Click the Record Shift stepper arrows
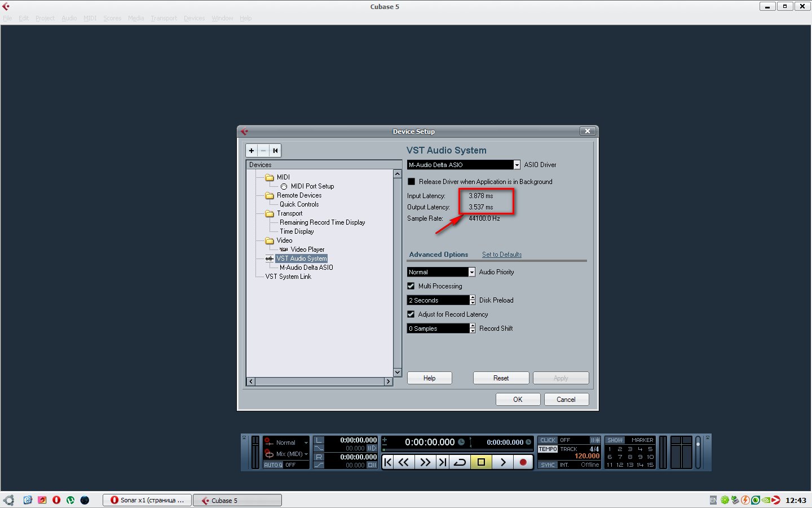Image resolution: width=812 pixels, height=508 pixels. tap(473, 329)
